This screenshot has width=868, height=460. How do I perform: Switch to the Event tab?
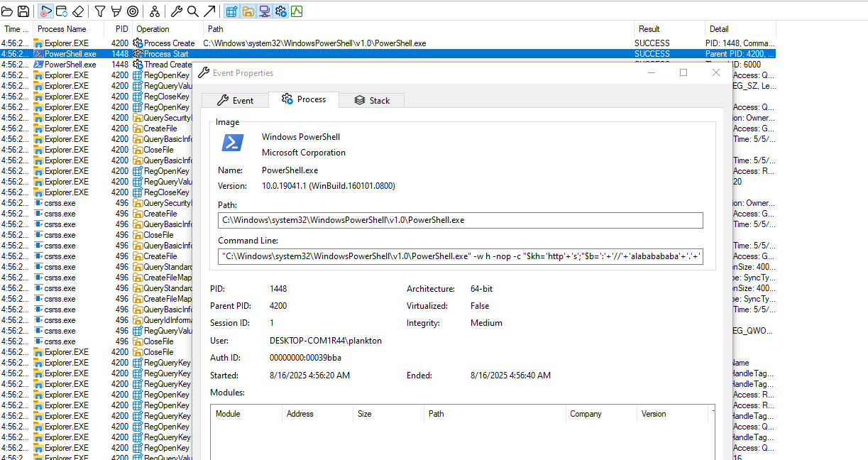tap(235, 100)
